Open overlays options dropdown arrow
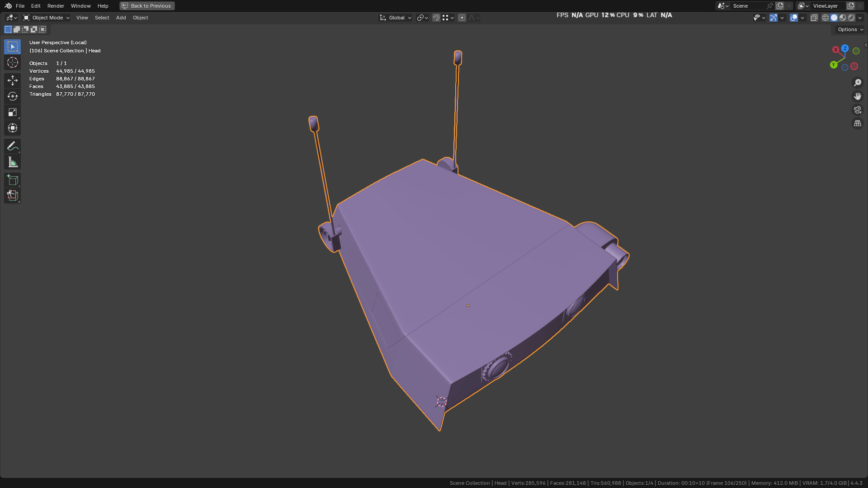 802,18
